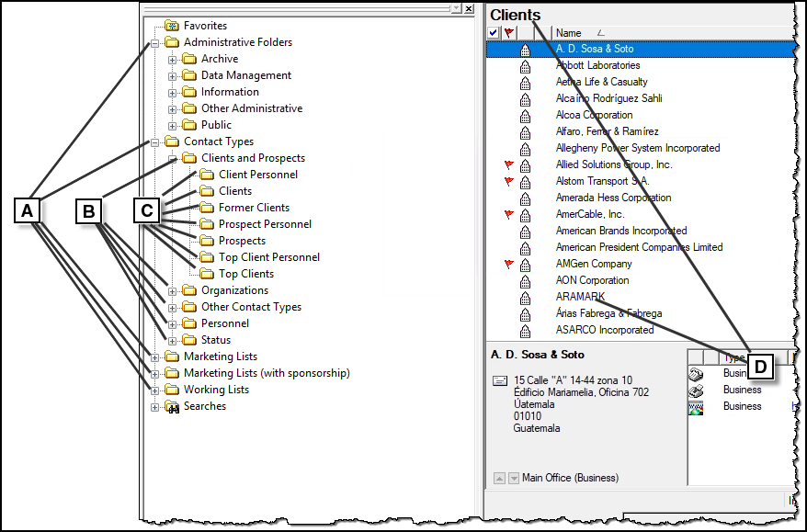Viewport: 807px width, 532px height.
Task: Click the red flag beside Alstom Transport
Action: [509, 181]
